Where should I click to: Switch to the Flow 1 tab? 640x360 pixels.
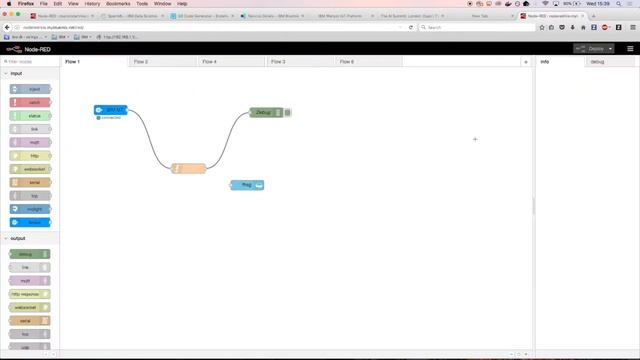point(94,62)
